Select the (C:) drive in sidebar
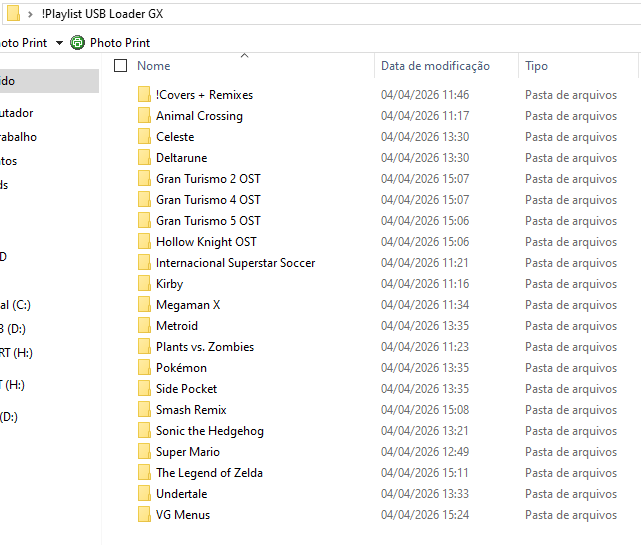The height and width of the screenshot is (545, 641). click(15, 305)
